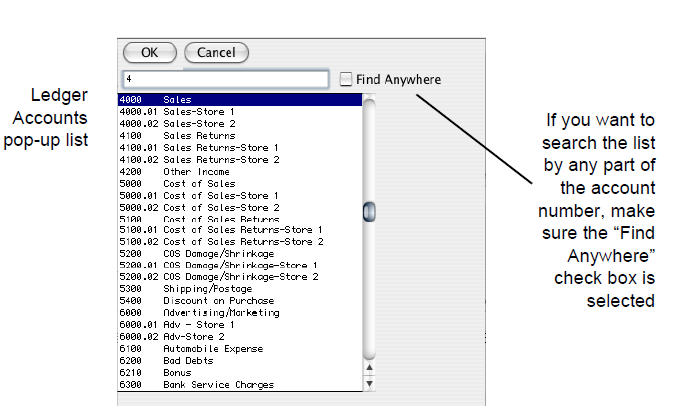The width and height of the screenshot is (673, 417).
Task: Select the 5000 Cost of Sales entry
Action: point(199,183)
